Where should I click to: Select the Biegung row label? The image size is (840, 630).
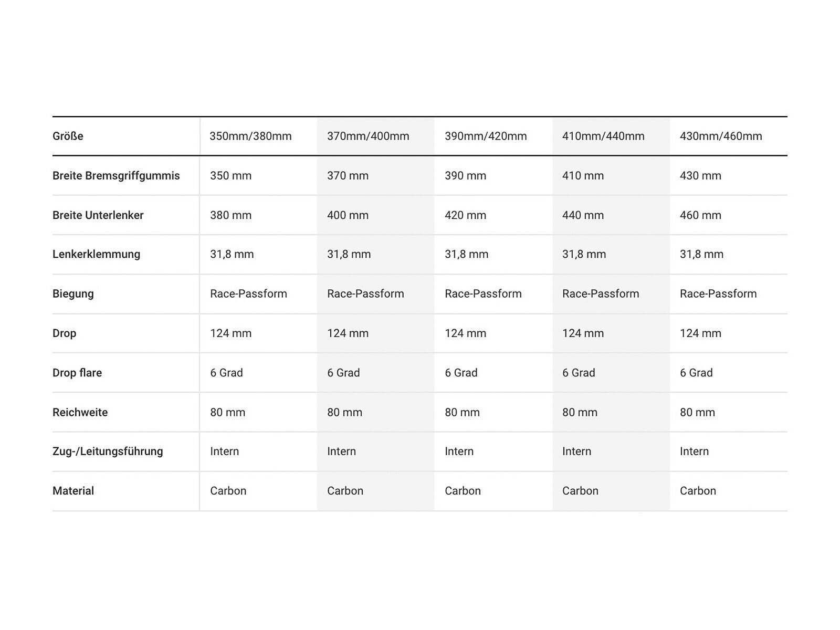pos(73,294)
